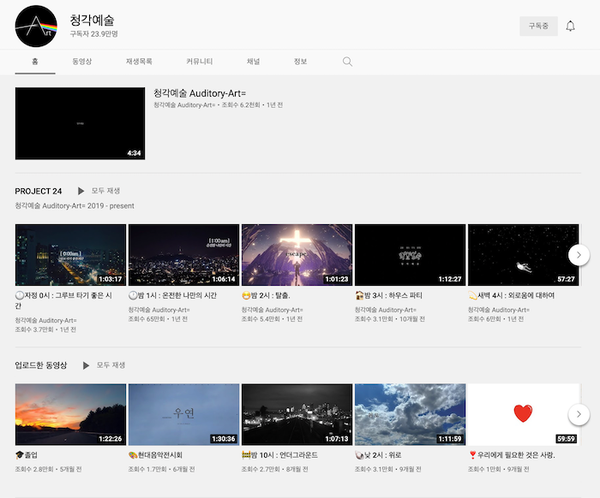Go to the 커뮤니티 tab
The width and height of the screenshot is (600, 498).
pos(199,62)
